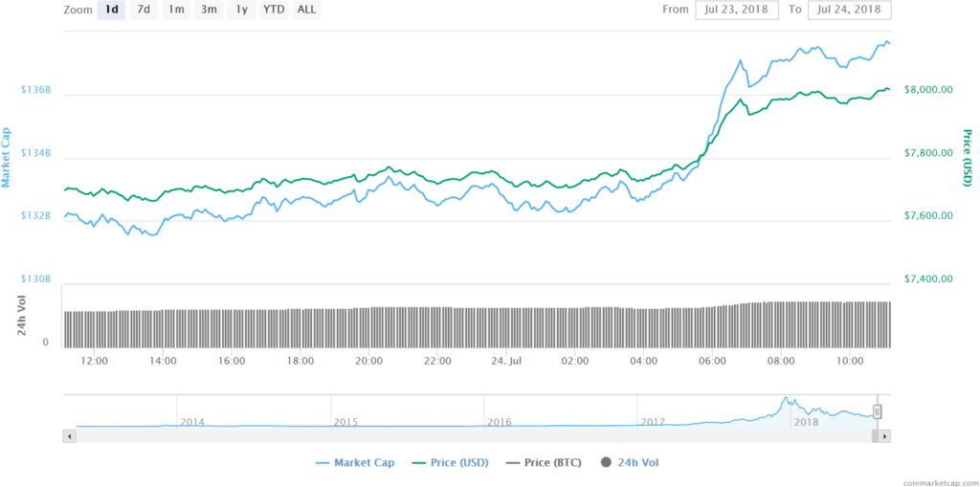
Task: Edit the To date field
Action: 850,10
